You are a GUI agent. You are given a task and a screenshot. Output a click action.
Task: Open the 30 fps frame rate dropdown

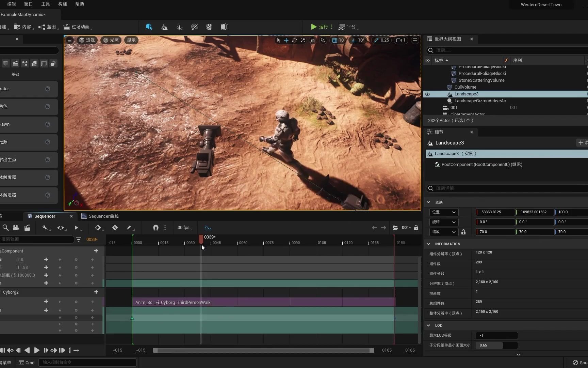pyautogui.click(x=185, y=228)
